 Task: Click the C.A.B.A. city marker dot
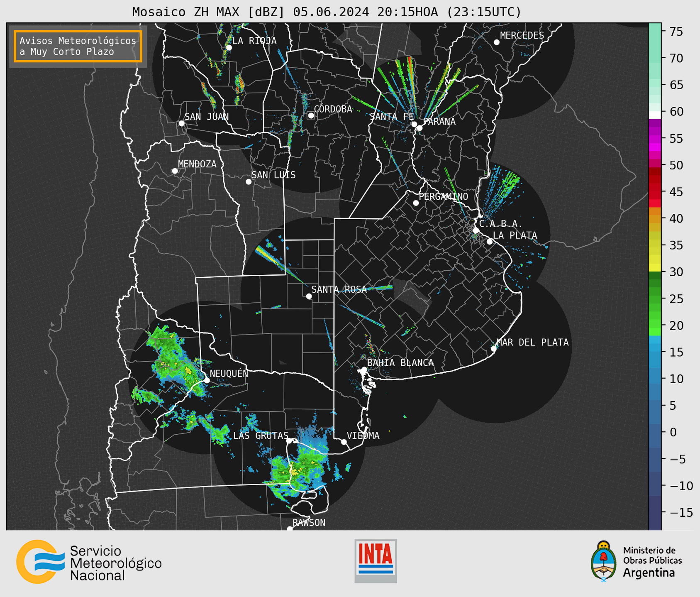(476, 230)
